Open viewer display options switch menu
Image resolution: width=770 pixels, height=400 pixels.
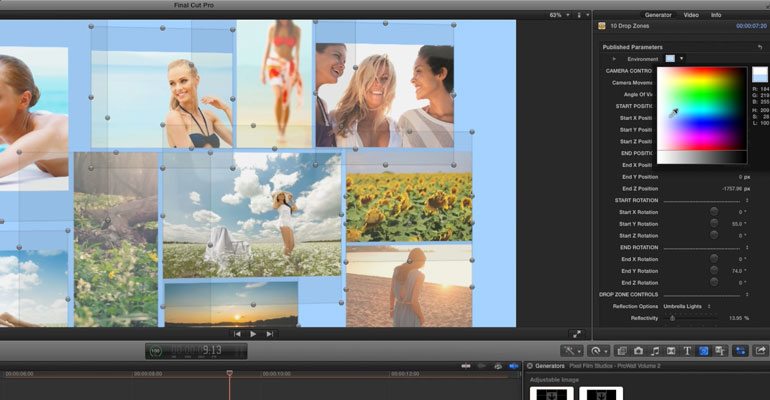(x=583, y=15)
